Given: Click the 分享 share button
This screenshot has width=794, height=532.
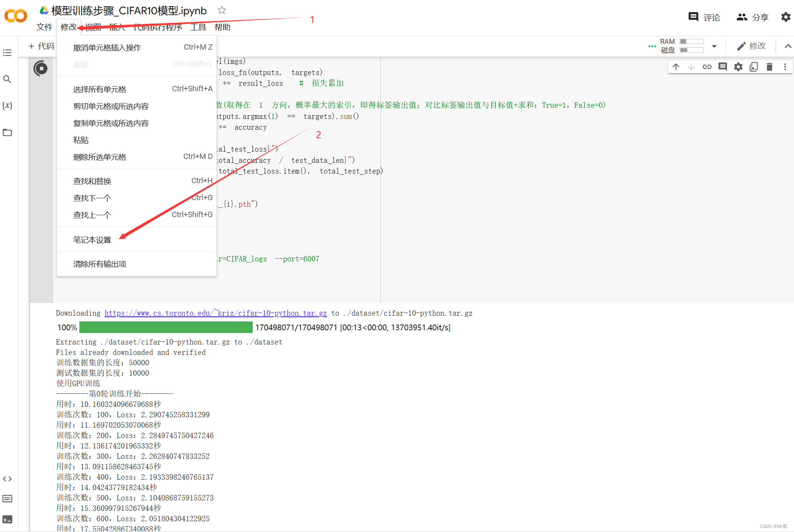Looking at the screenshot, I should click(752, 17).
